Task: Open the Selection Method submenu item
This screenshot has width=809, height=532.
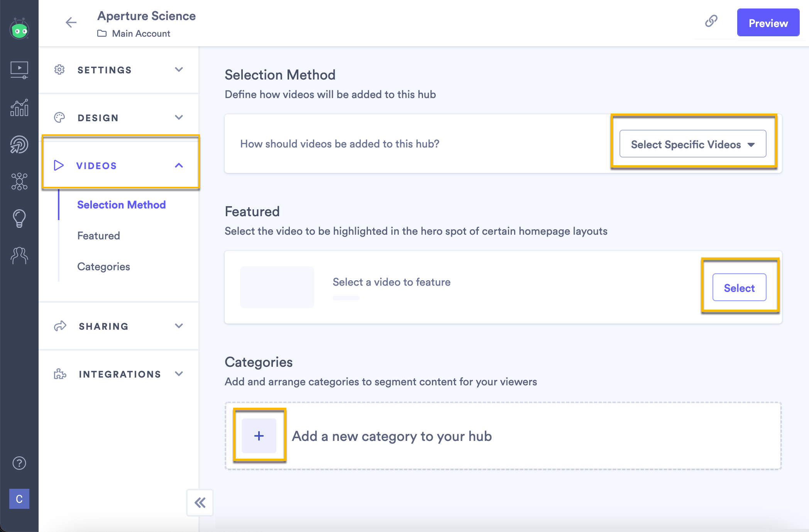Action: 122,205
